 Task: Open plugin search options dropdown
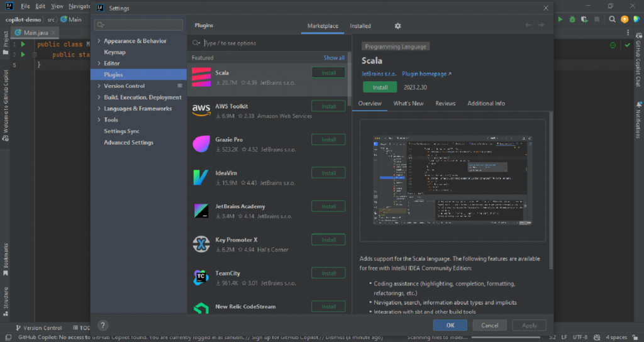point(196,43)
